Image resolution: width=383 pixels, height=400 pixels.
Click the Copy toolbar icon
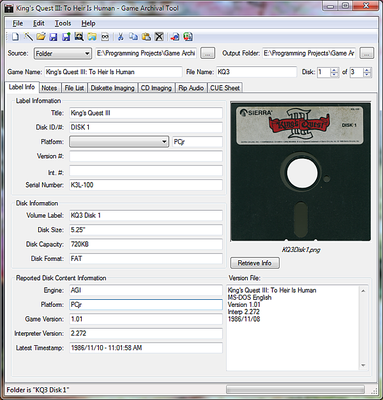tap(134, 37)
